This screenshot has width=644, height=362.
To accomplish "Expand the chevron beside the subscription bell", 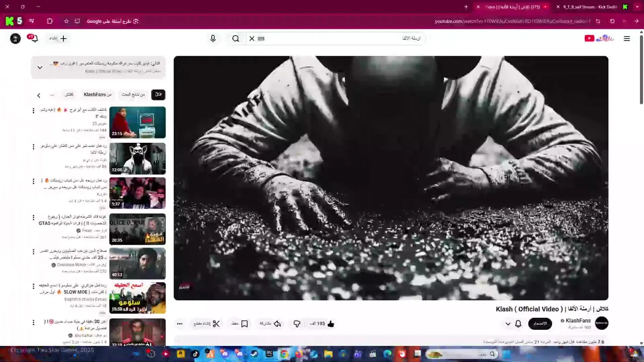I will (508, 324).
